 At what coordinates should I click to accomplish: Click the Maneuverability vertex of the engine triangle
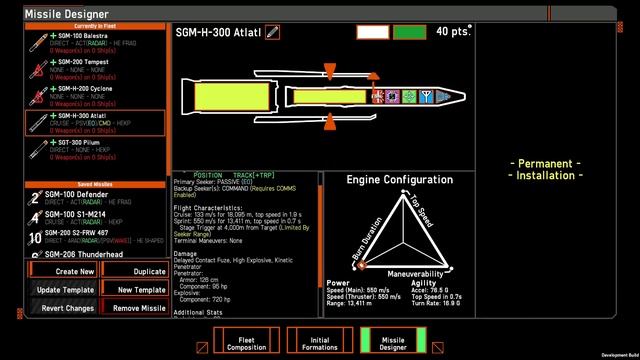451,269
